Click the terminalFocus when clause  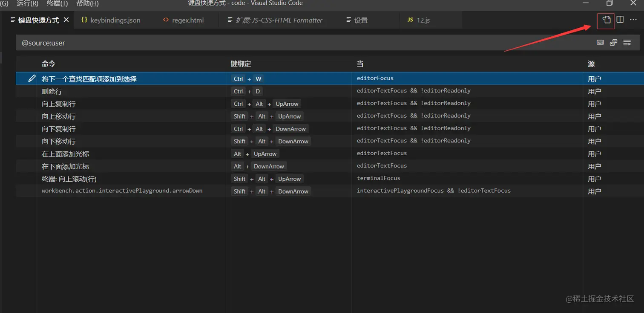(379, 178)
